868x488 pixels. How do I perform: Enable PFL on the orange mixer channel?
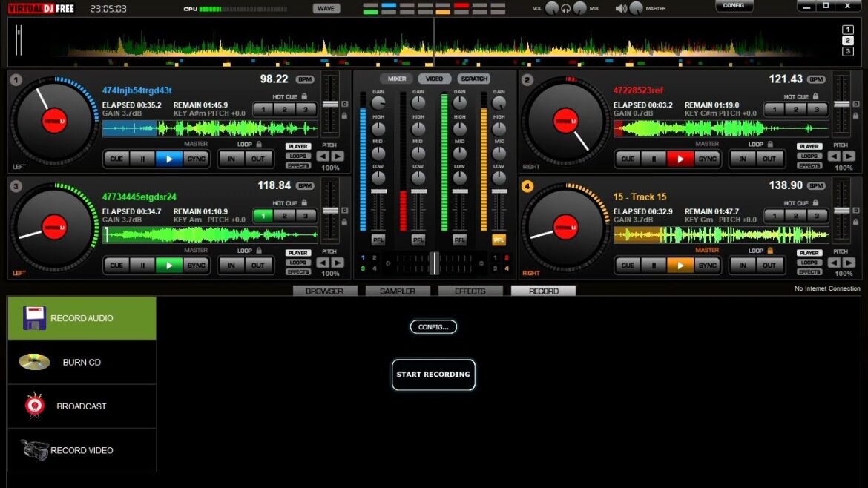tap(499, 240)
